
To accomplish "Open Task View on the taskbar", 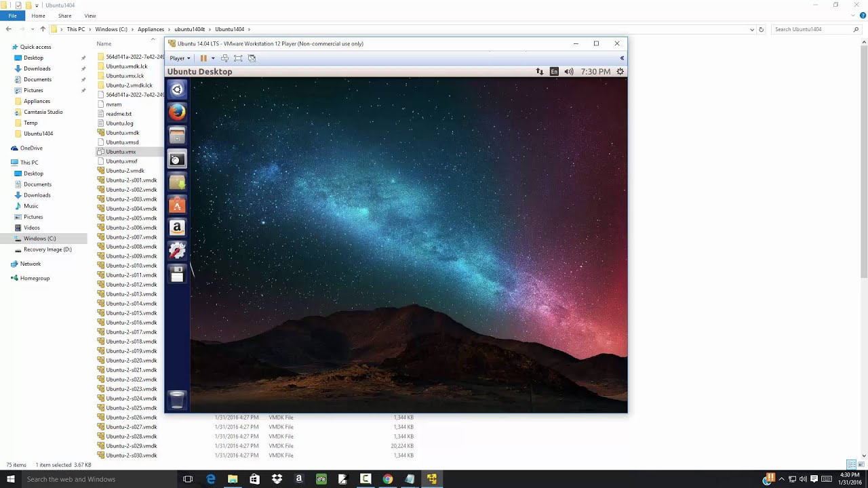I will tap(188, 479).
